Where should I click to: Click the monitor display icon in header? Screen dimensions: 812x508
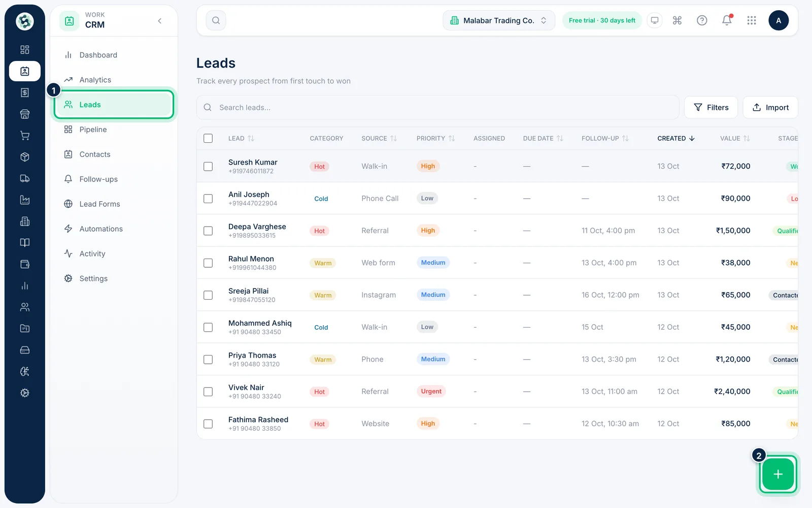[655, 20]
